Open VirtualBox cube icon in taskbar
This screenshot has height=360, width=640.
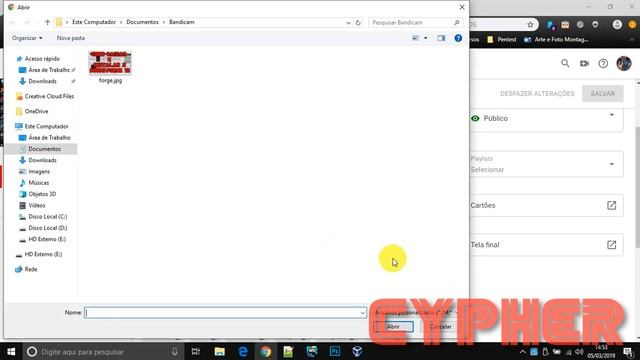357,351
